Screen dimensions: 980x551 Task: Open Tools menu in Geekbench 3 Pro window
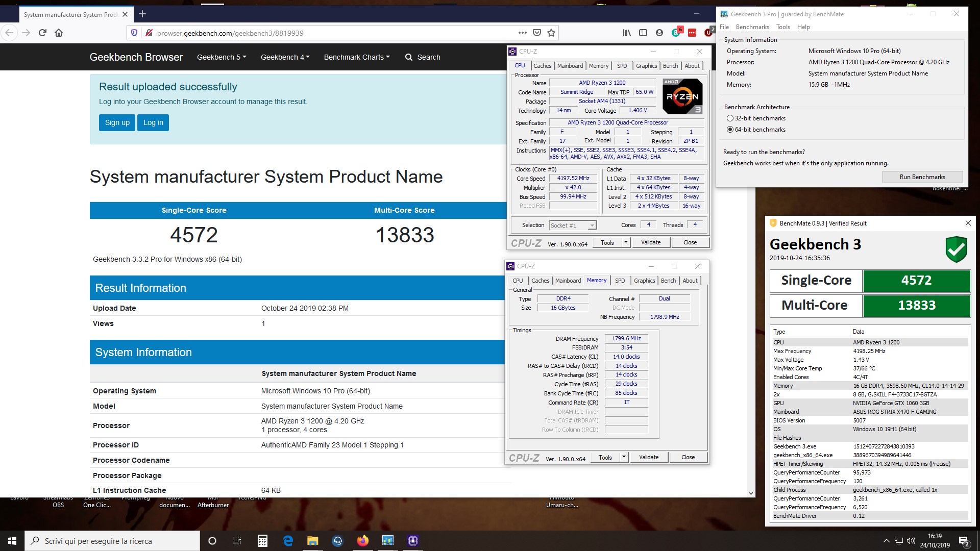[783, 27]
